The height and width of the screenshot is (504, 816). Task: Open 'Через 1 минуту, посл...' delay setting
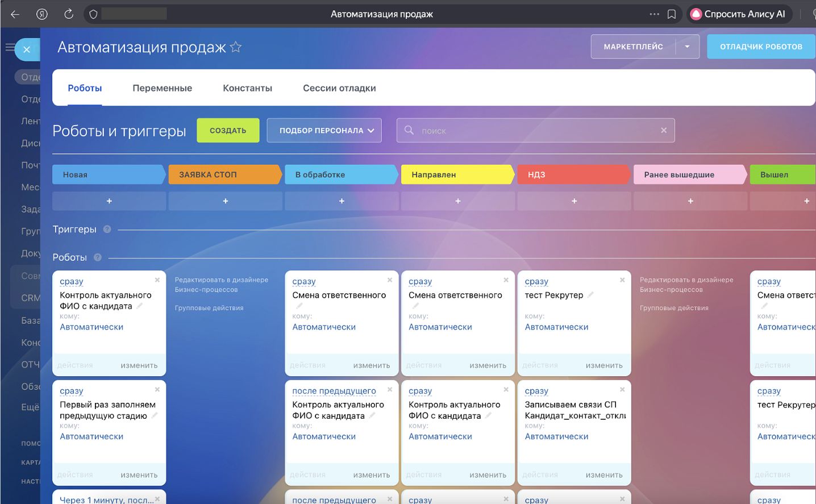pyautogui.click(x=107, y=499)
